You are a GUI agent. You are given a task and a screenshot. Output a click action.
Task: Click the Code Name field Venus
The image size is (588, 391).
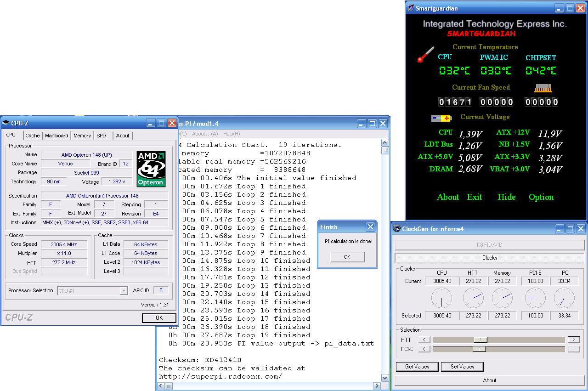pos(66,164)
